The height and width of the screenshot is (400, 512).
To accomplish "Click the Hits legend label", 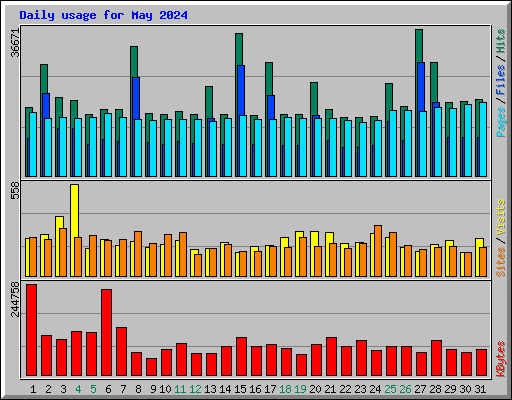I will coord(501,41).
